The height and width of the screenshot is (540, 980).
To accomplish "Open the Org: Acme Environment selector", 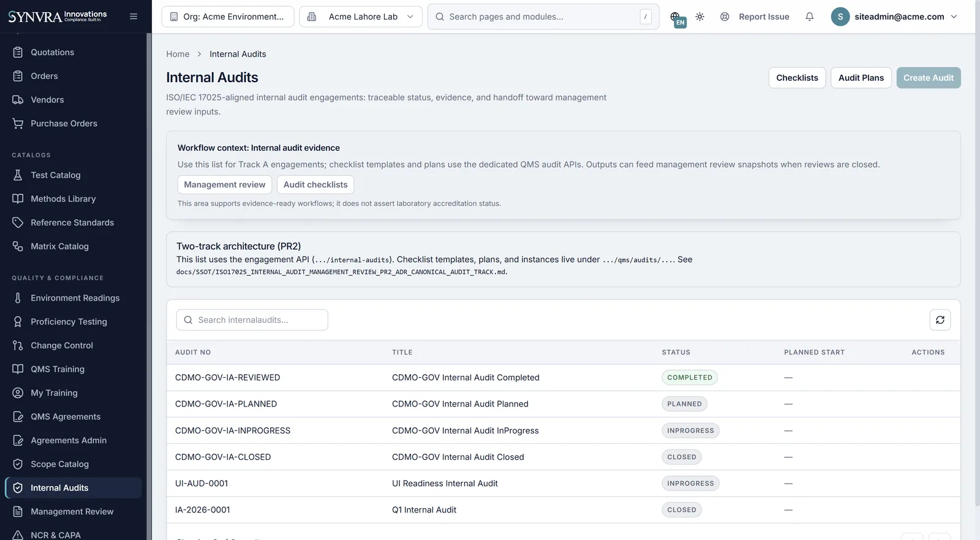I will [x=228, y=17].
